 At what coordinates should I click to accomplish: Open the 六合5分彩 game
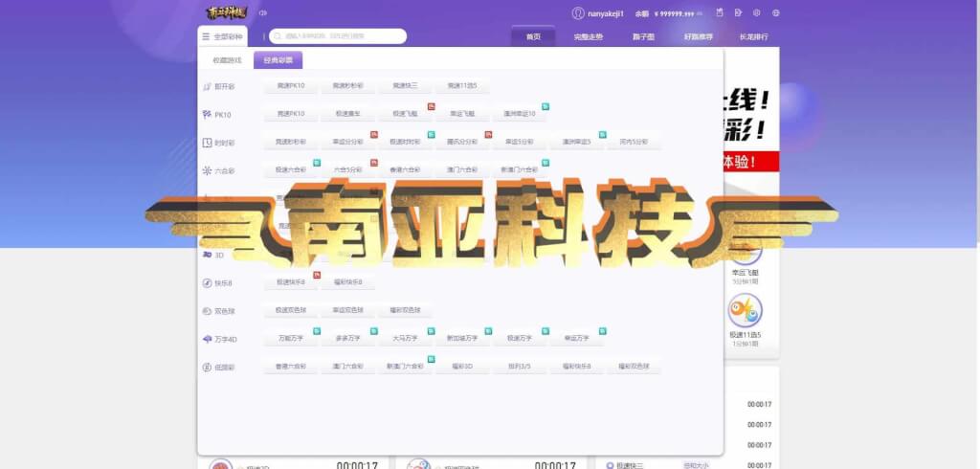(348, 169)
